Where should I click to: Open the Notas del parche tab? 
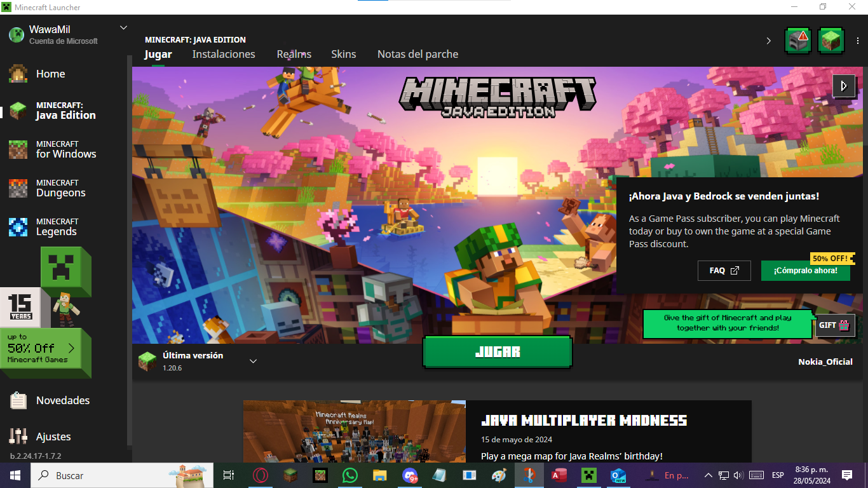coord(417,54)
